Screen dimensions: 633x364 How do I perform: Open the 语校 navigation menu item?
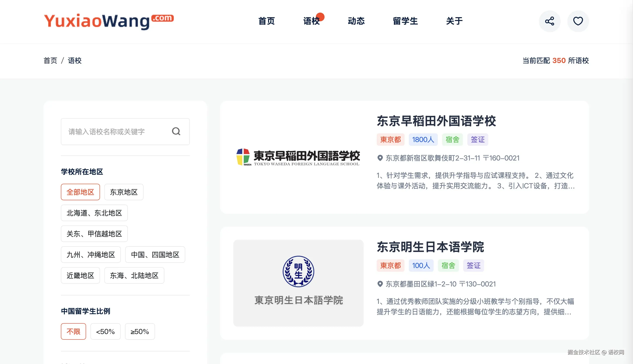click(312, 21)
